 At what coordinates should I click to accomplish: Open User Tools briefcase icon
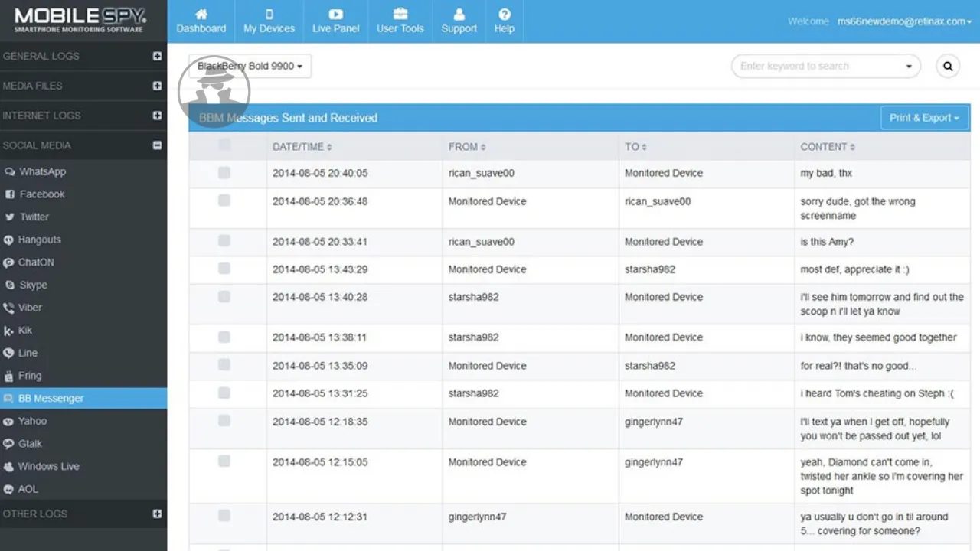(x=400, y=14)
